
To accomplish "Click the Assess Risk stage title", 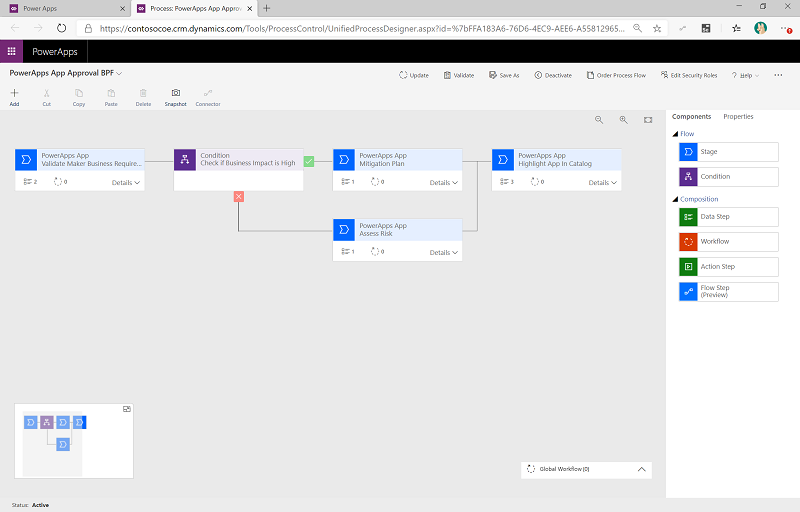I will [376, 234].
